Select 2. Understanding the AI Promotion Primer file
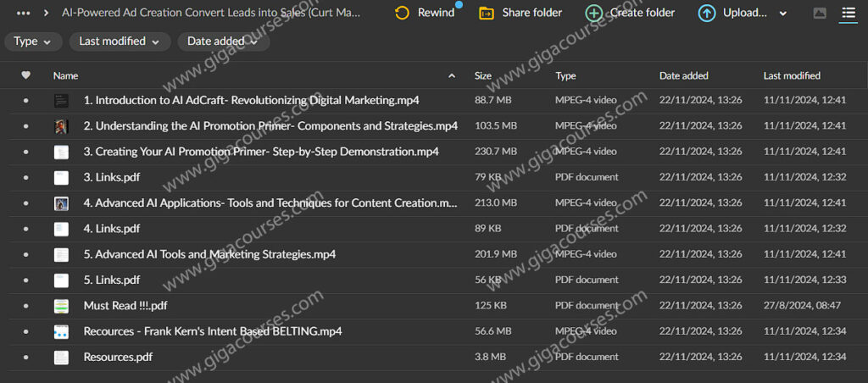The width and height of the screenshot is (868, 383). (x=270, y=126)
